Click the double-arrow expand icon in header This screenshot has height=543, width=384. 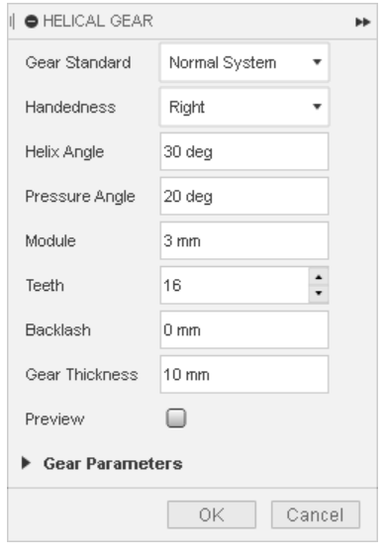pyautogui.click(x=363, y=22)
